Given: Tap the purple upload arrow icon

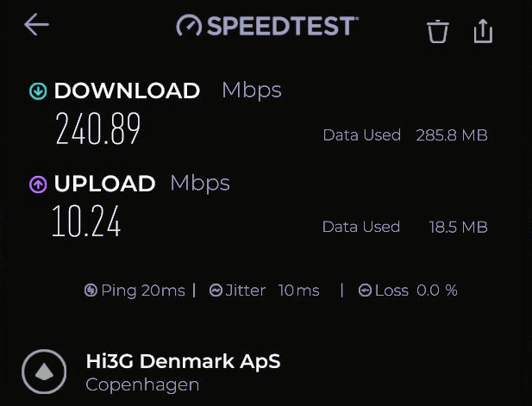Looking at the screenshot, I should click(38, 184).
